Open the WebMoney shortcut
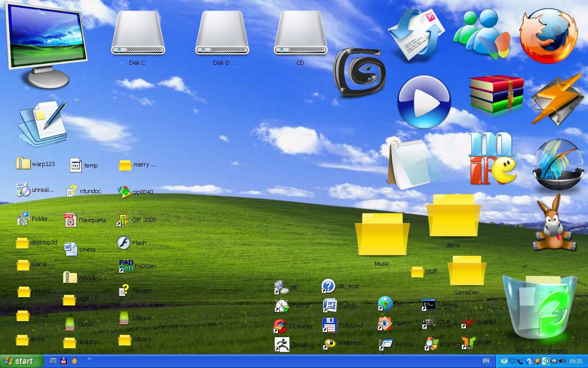This screenshot has width=588, height=368. pos(330,343)
